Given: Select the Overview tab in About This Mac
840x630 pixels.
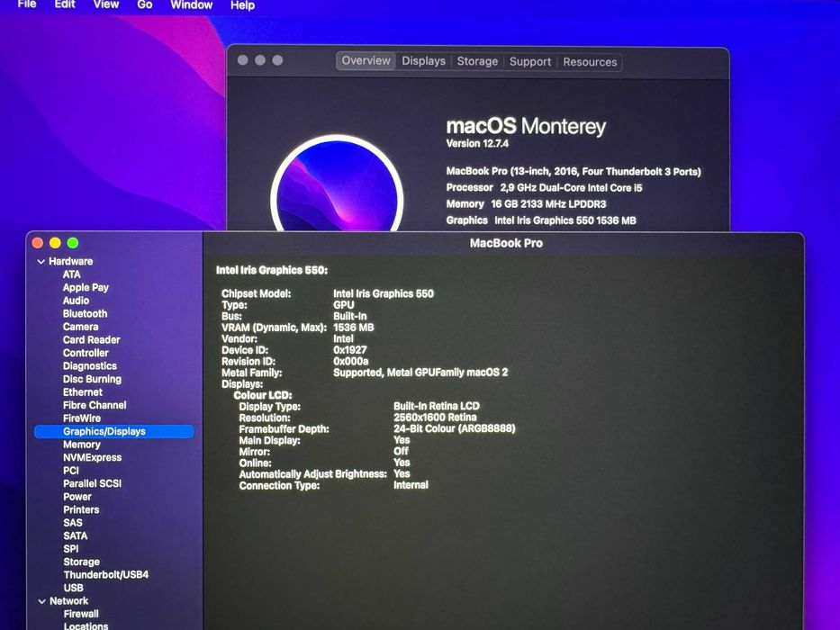Looking at the screenshot, I should coord(366,60).
